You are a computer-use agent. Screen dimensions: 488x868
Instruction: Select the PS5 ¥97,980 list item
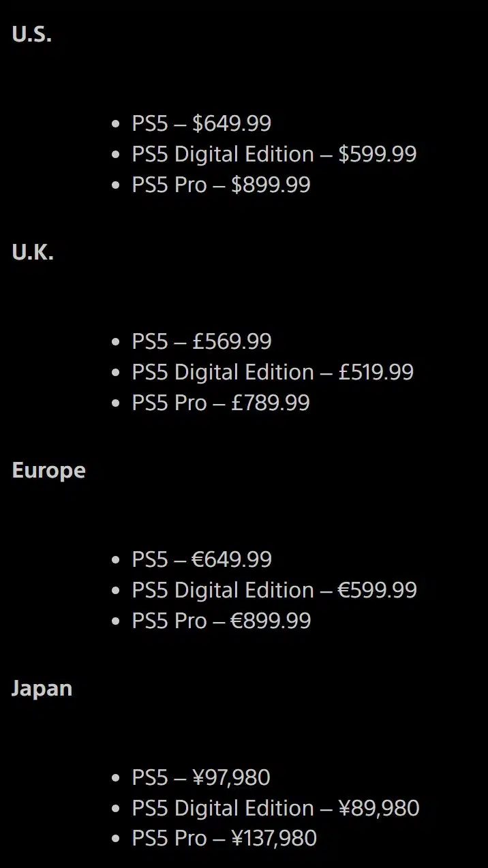point(201,777)
